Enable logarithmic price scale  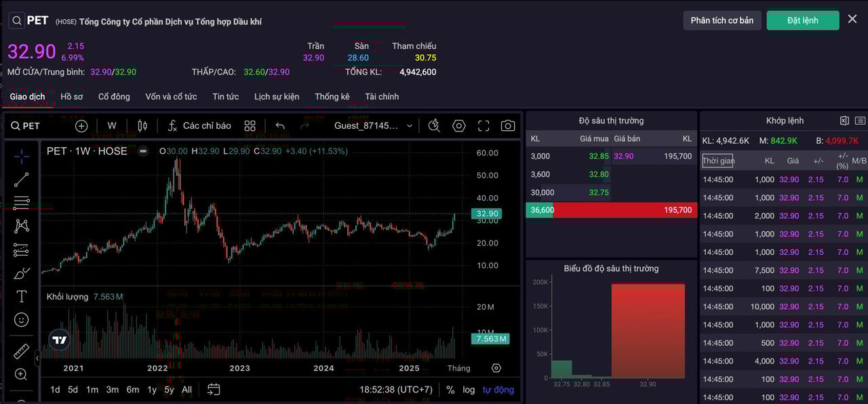click(x=468, y=390)
